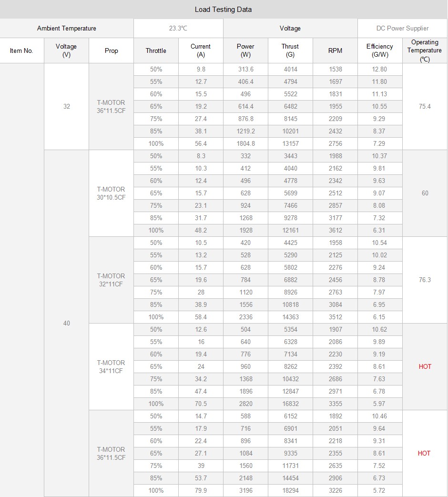
Task: Select the Prop column header
Action: tap(111, 51)
